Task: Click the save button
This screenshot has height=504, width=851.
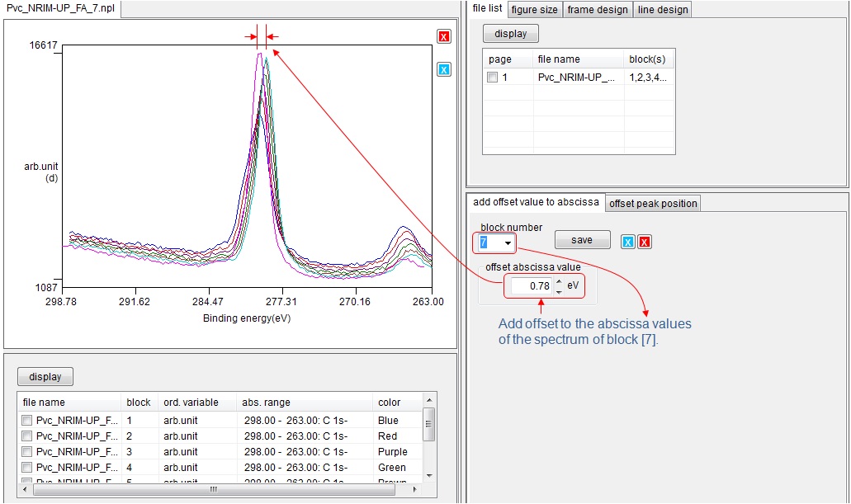Action: 582,240
